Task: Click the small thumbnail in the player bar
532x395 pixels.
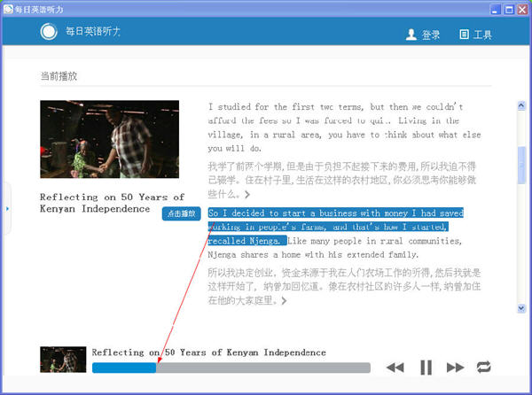Action: pyautogui.click(x=63, y=360)
